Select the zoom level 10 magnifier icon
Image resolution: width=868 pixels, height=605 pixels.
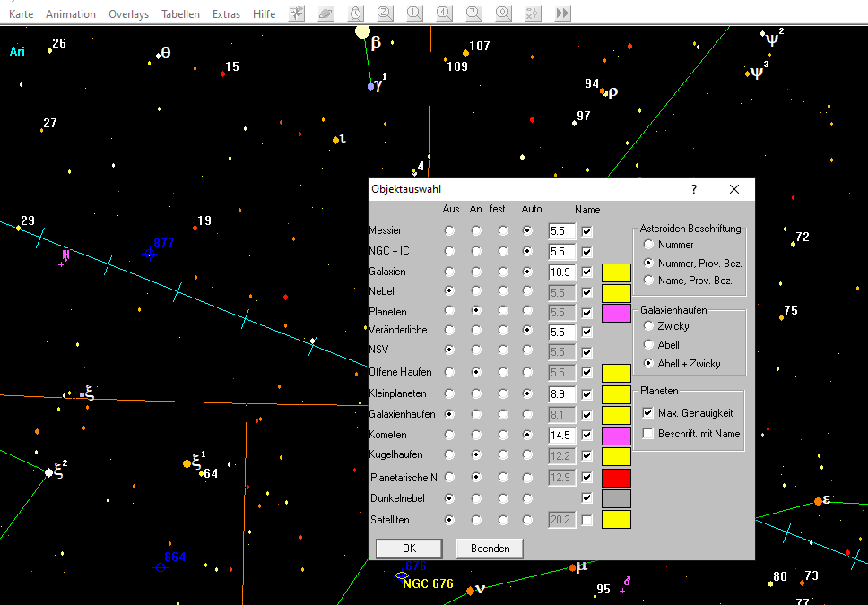503,13
